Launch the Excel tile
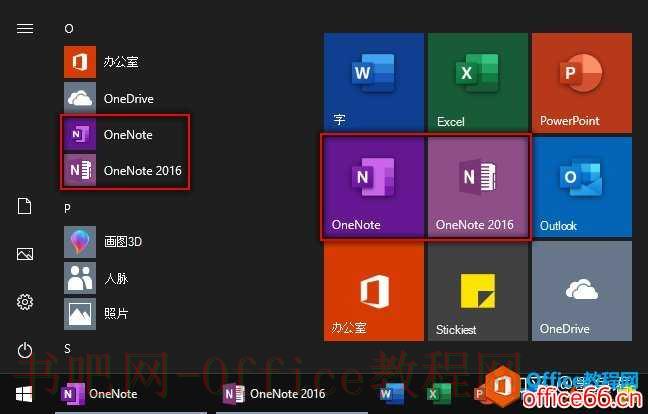Image resolution: width=648 pixels, height=414 pixels. (478, 83)
